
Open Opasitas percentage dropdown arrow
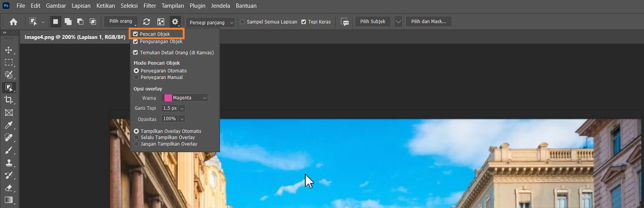coord(182,119)
